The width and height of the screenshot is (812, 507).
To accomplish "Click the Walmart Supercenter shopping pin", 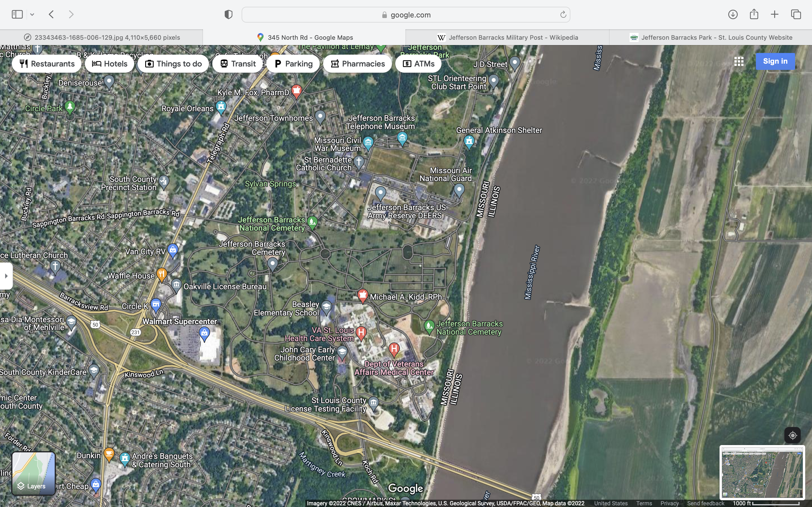I will (204, 333).
